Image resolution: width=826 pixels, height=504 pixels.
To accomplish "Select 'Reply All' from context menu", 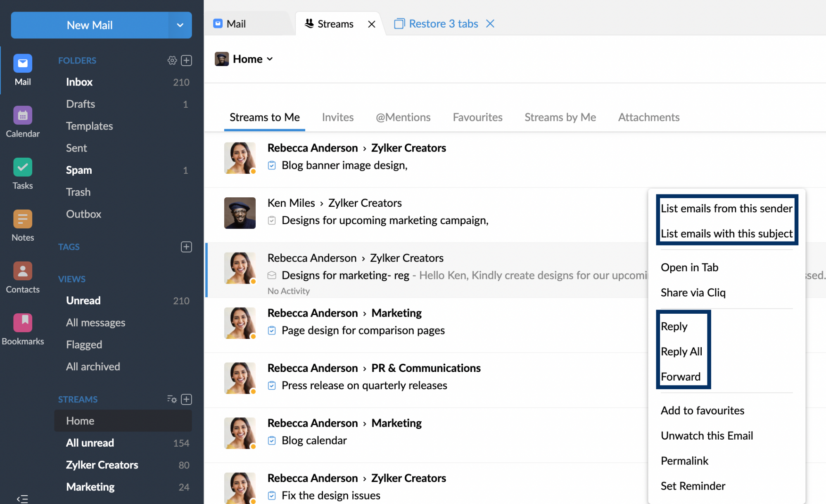I will pos(681,351).
